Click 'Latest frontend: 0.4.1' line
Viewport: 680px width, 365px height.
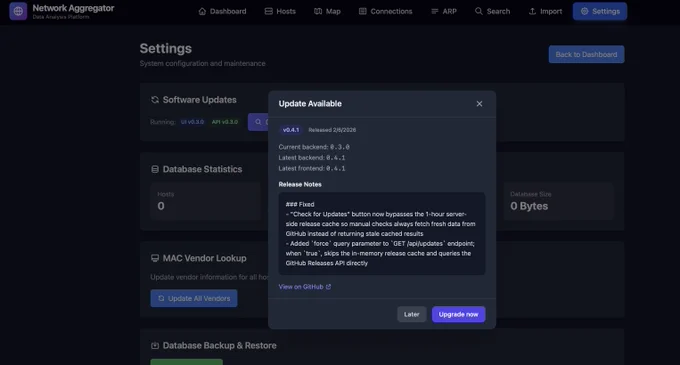click(312, 168)
